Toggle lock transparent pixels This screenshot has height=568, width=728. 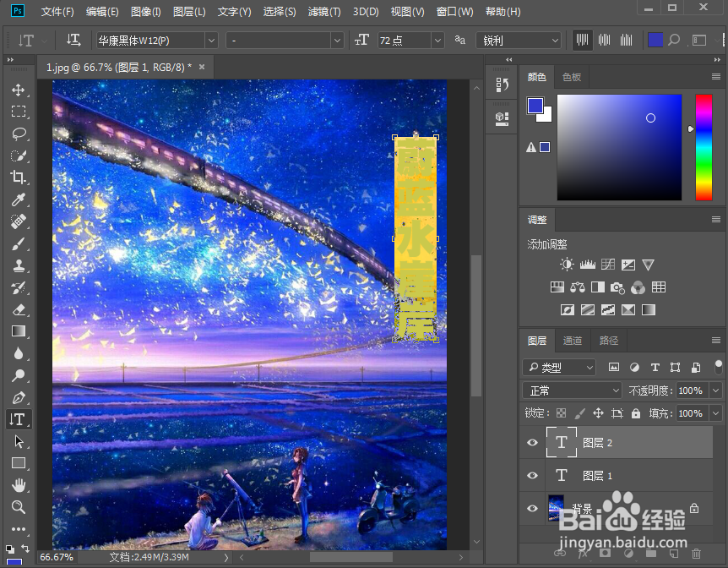[x=562, y=412]
